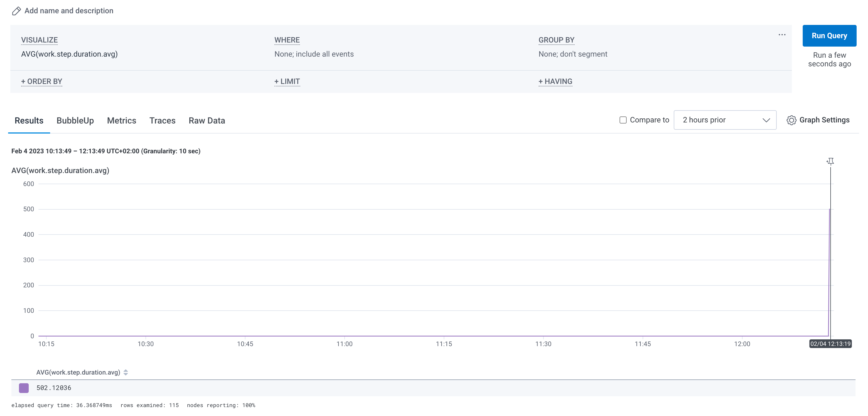Click the + ORDER BY expander

click(41, 81)
